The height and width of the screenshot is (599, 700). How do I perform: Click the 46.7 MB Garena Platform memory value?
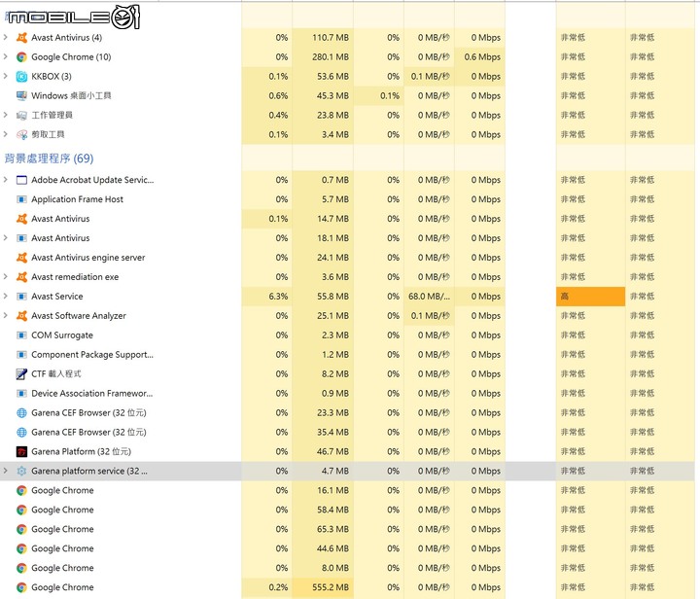coord(332,452)
